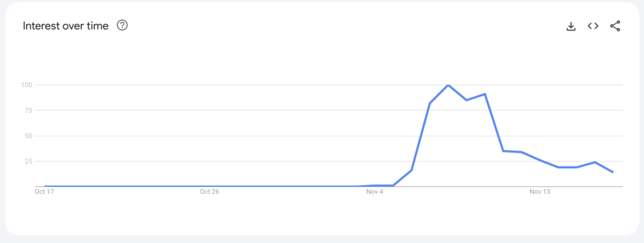Click the Nov 13 axis label
The image size is (644, 243).
tap(540, 192)
